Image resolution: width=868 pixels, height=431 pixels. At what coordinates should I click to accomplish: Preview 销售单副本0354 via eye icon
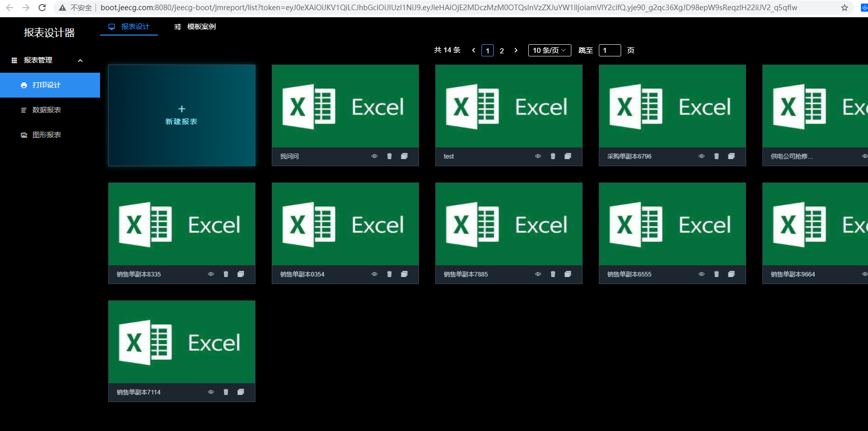pyautogui.click(x=374, y=274)
